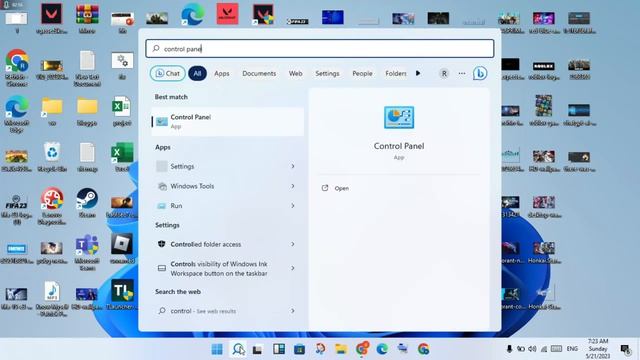The width and height of the screenshot is (640, 360).
Task: Open the WinRAR icon on the desktop
Action: [x=87, y=19]
